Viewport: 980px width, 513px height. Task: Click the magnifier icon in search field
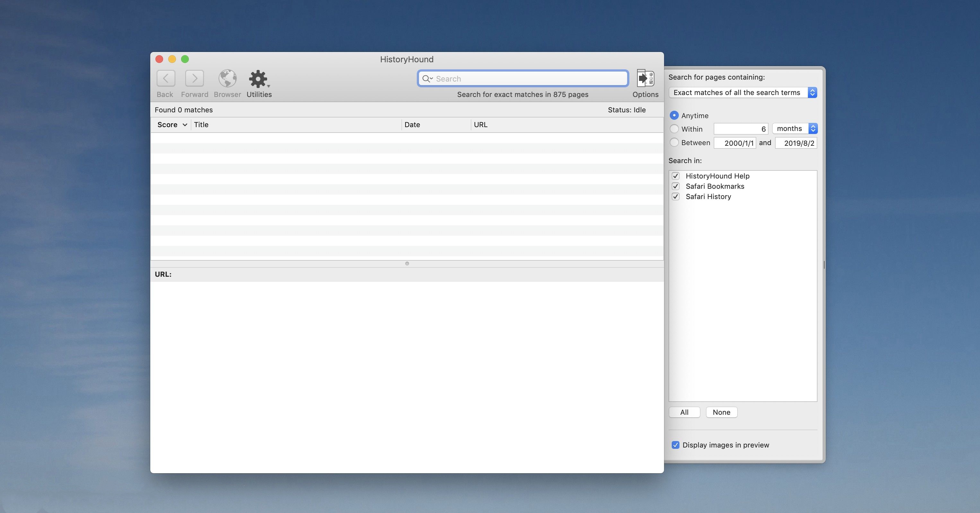[427, 79]
